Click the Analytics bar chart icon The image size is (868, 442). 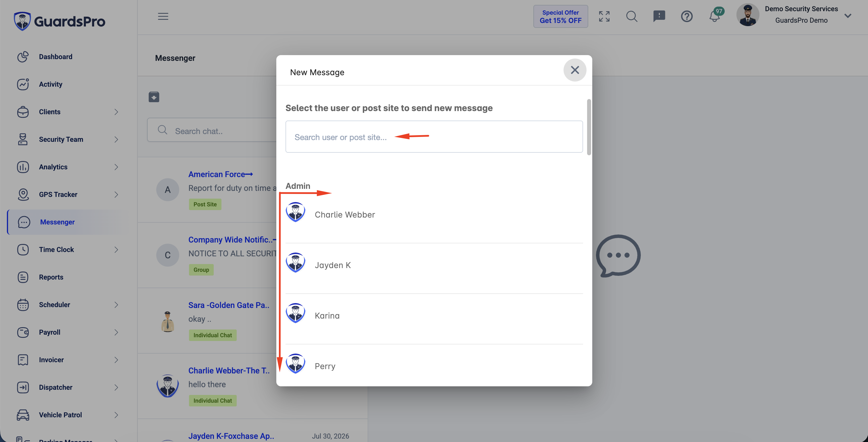[x=23, y=167]
